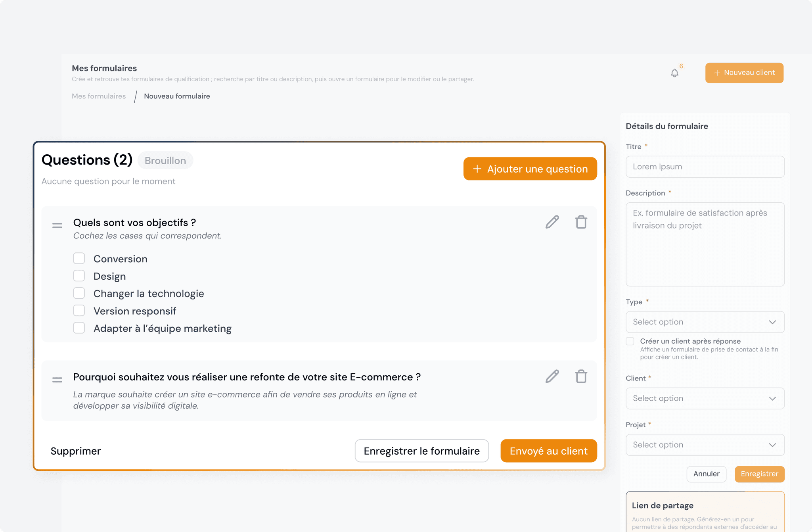Grab the drag handle of the objectifs question
Screen dimensions: 812x532
(x=57, y=225)
